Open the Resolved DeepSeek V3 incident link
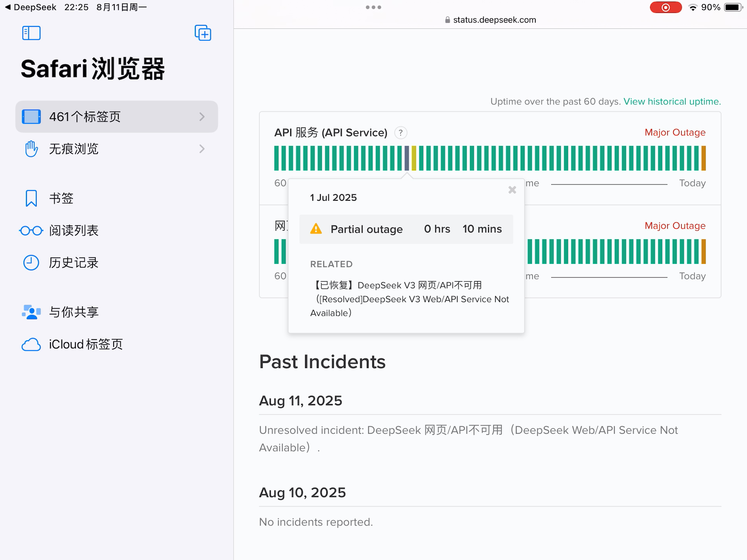Image resolution: width=747 pixels, height=560 pixels. click(x=410, y=299)
